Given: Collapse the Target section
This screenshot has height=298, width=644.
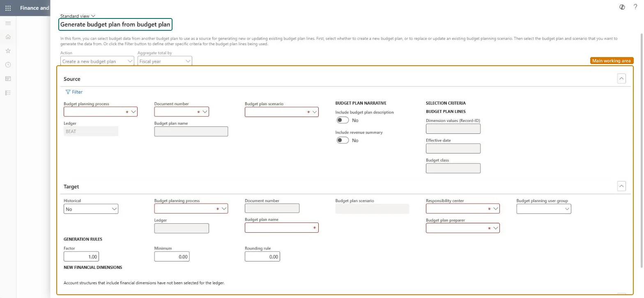Looking at the screenshot, I should tap(621, 186).
